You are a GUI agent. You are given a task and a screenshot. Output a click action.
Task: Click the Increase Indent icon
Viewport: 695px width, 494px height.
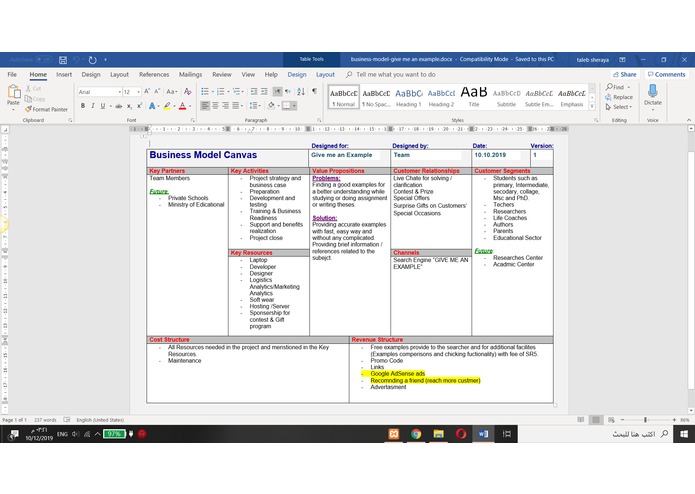[264, 92]
